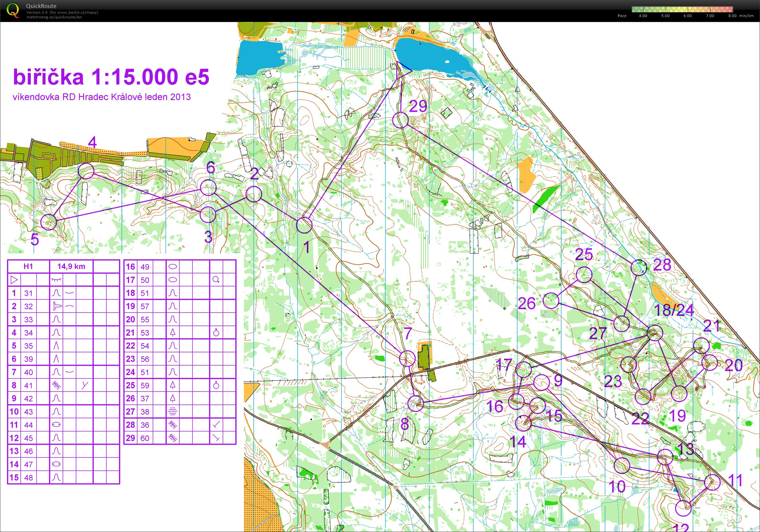
Task: Select control circle 25 on the map
Action: (x=584, y=275)
